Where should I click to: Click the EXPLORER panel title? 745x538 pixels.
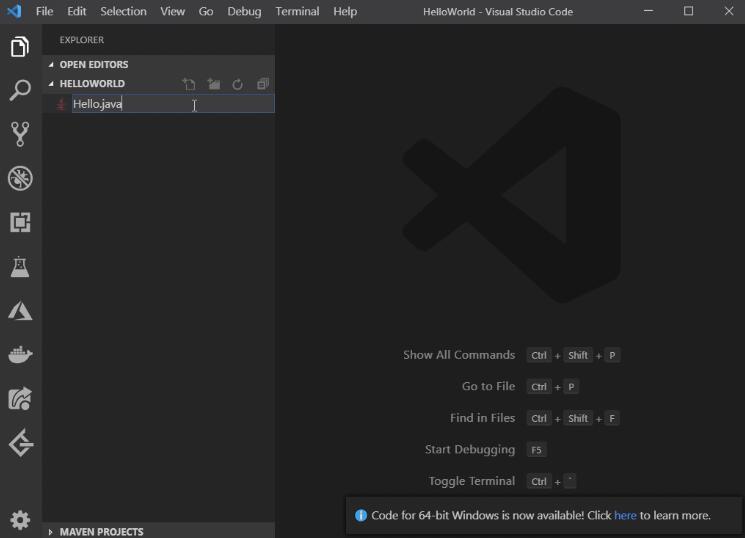point(82,40)
